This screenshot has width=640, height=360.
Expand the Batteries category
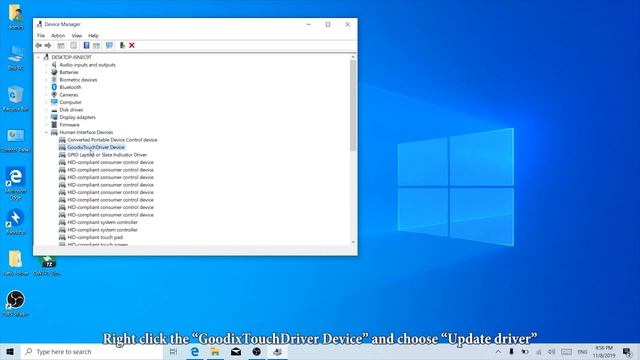pos(46,72)
